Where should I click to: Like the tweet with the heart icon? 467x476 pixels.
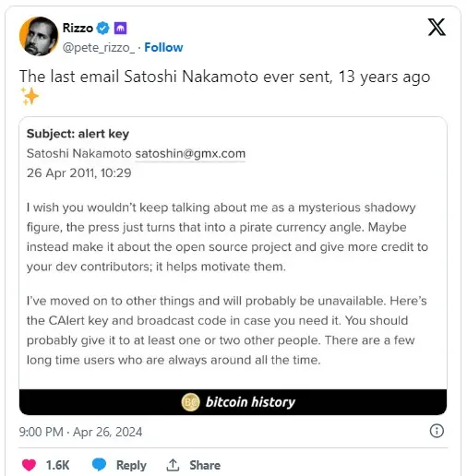coord(30,465)
